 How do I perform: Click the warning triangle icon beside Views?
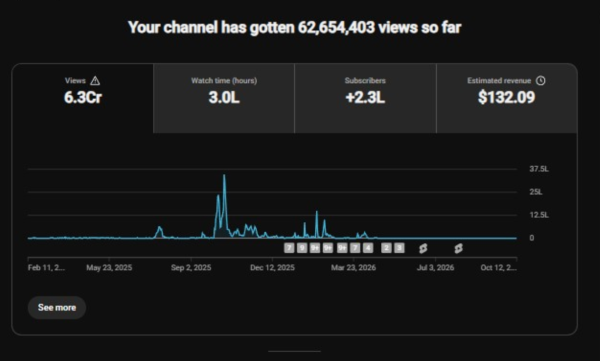pos(95,81)
